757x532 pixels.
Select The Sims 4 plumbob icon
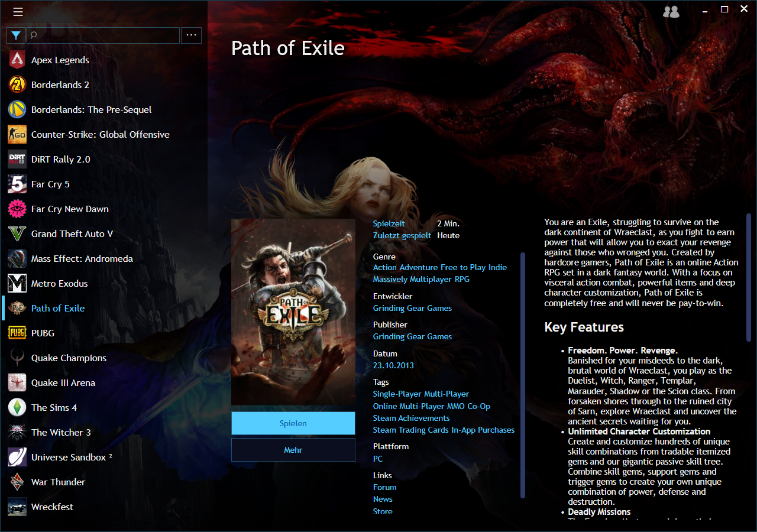tap(17, 407)
